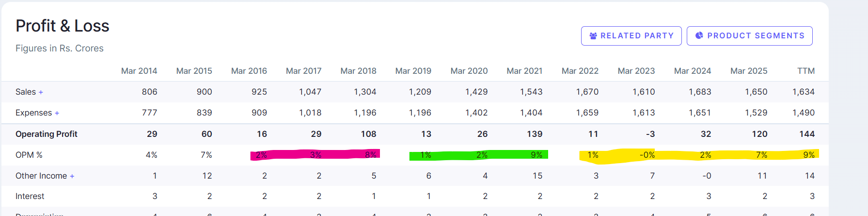Click Operating Profit value 139 for Mar 2021

point(535,134)
